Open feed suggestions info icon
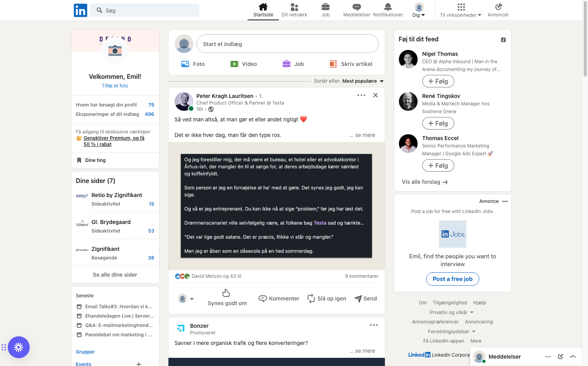The height and width of the screenshot is (366, 588). [503, 40]
